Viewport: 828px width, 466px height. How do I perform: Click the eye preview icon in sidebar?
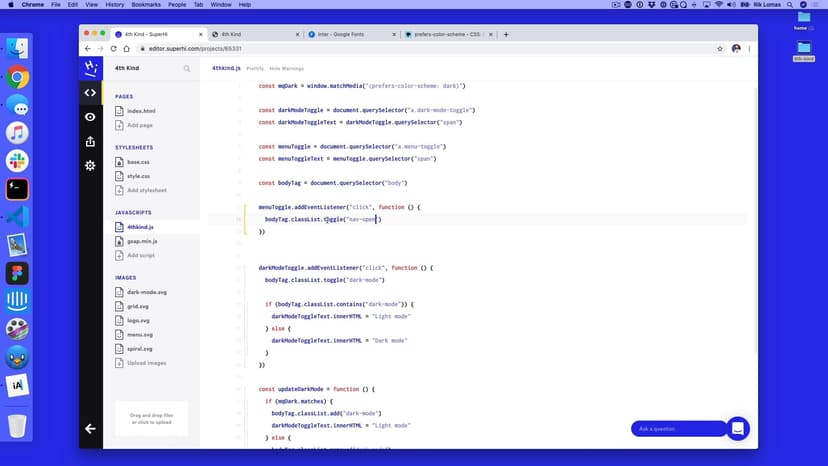(x=90, y=117)
